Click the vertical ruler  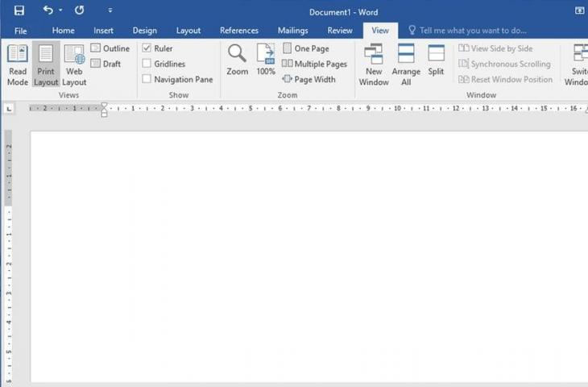[9, 257]
